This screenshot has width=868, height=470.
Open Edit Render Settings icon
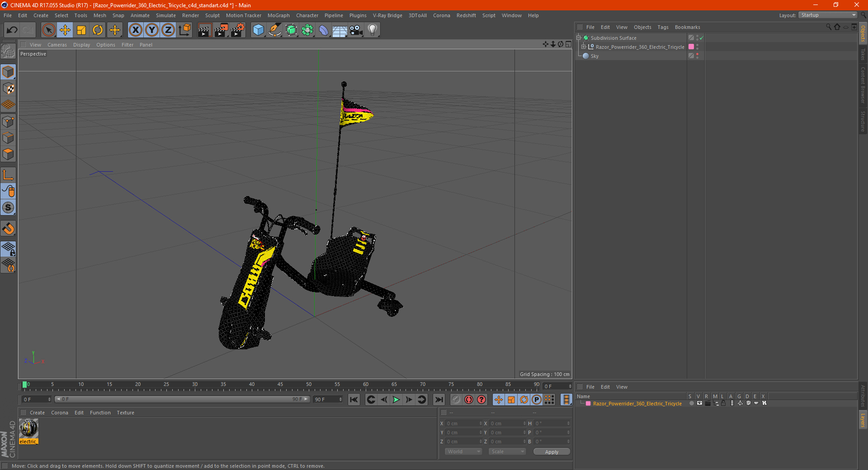pos(237,30)
